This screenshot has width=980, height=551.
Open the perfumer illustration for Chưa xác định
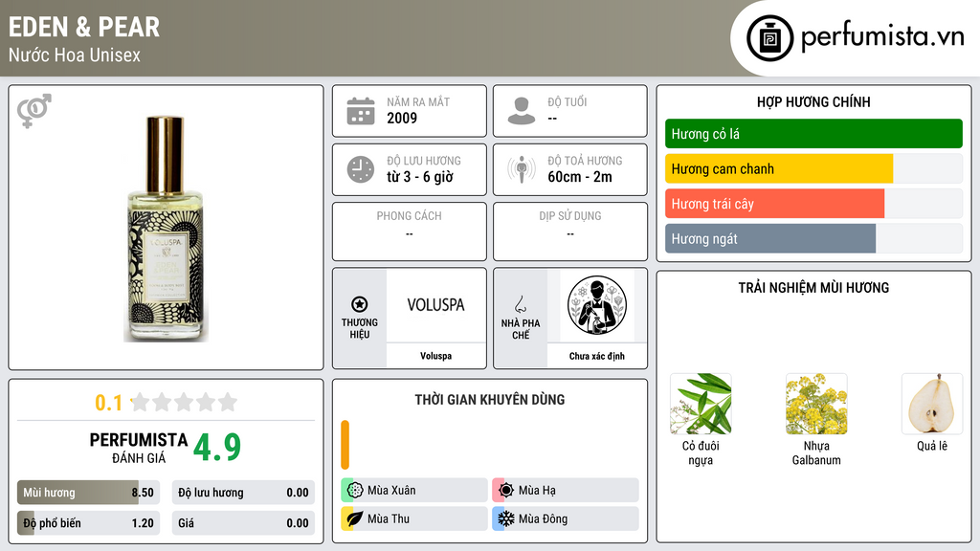pos(597,305)
